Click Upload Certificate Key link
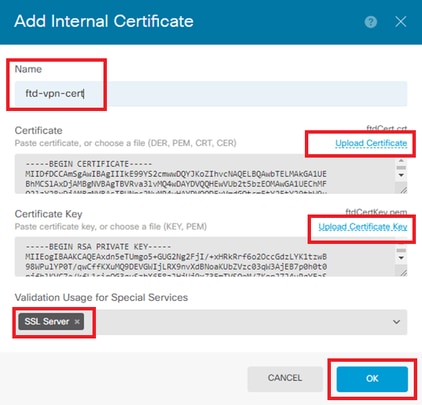Screen dimensions: 422x405 tap(363, 227)
